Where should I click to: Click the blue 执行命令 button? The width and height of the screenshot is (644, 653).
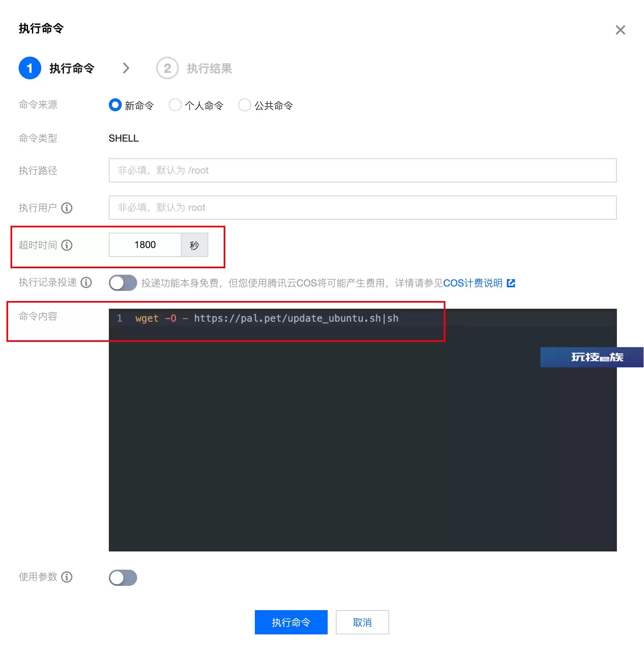pyautogui.click(x=291, y=622)
